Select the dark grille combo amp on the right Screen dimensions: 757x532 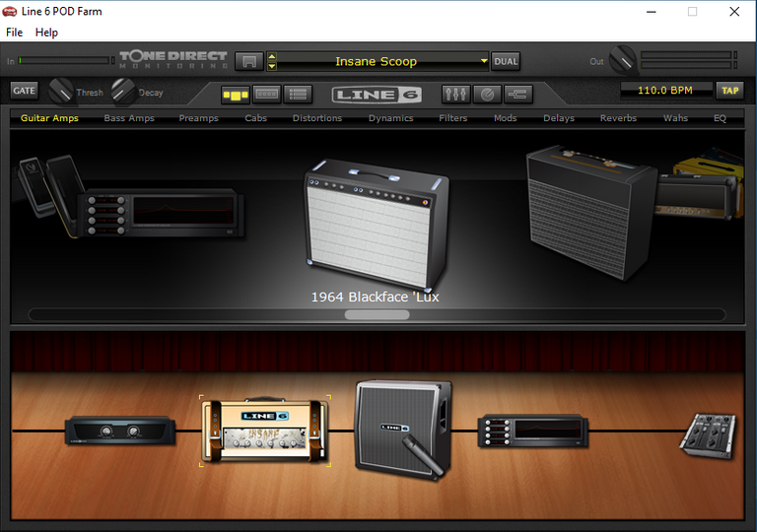[591, 212]
